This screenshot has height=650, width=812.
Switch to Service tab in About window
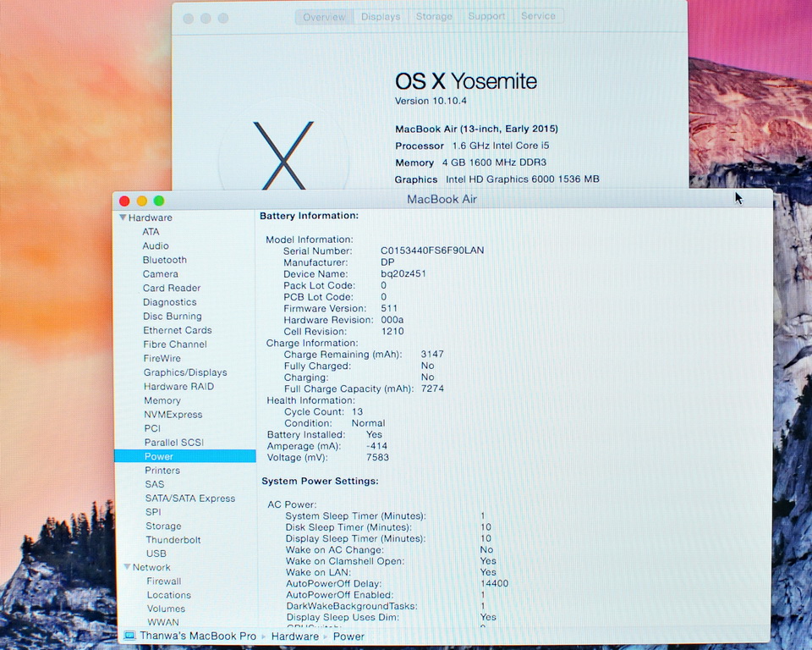538,17
